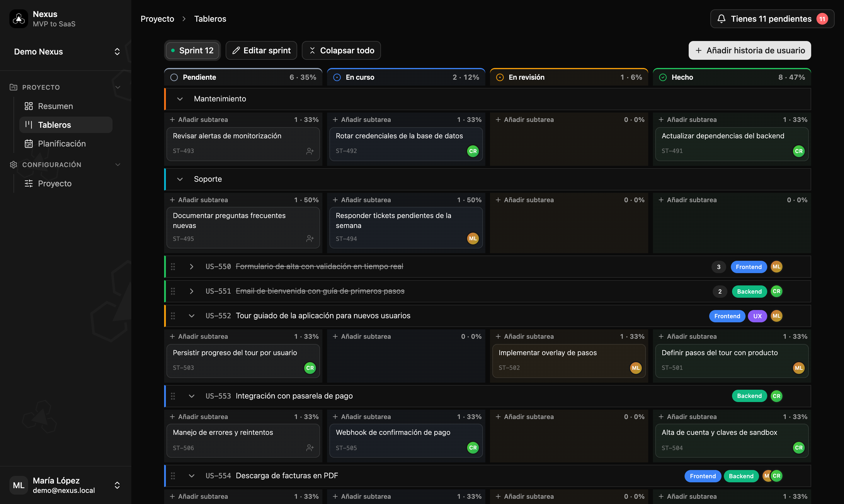Click assign-user icon on ST-495 card
844x504 pixels.
[x=310, y=239]
